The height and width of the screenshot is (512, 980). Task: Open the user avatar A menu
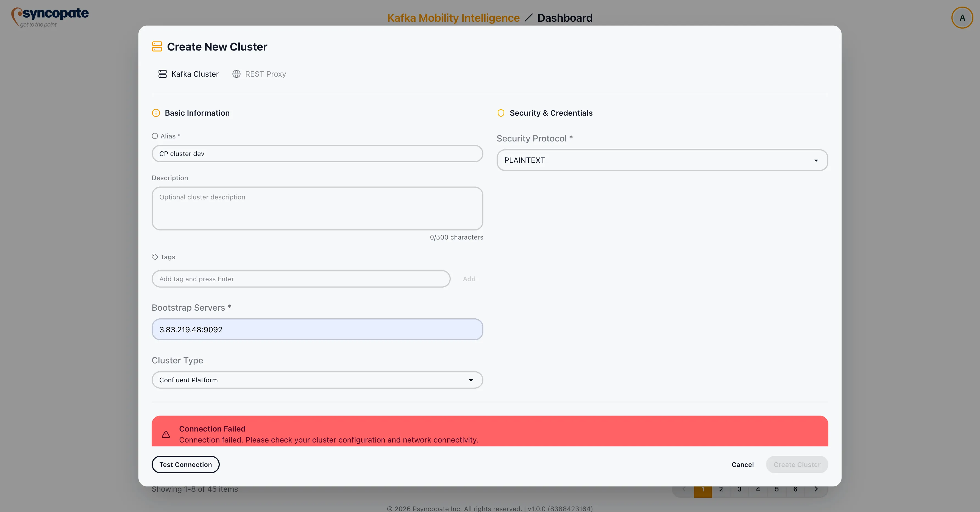tap(962, 18)
